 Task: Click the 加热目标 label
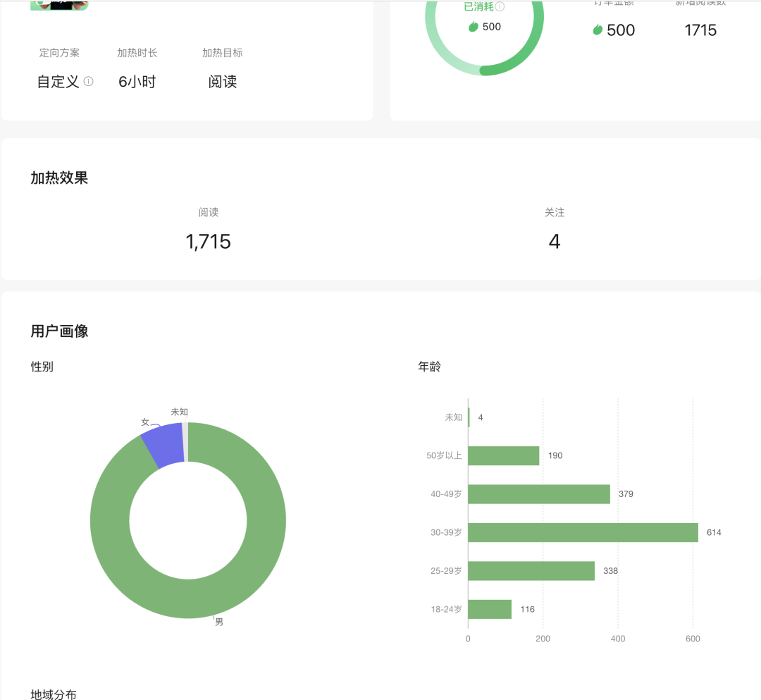coord(223,53)
